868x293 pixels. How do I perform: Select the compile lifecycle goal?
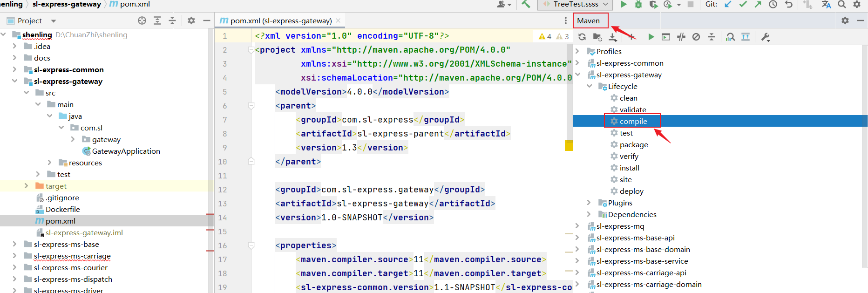(633, 121)
